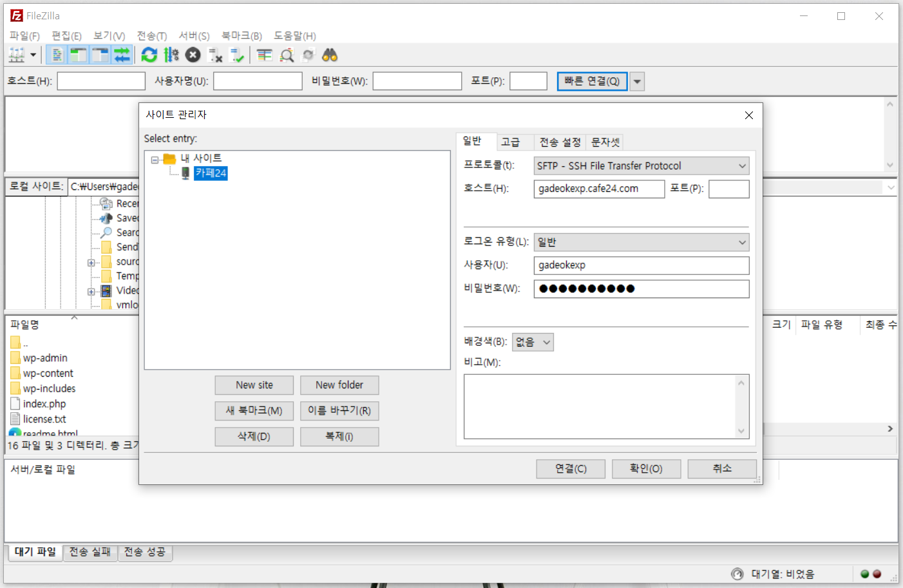Open the 프로토콜(T) SFTP dropdown
The height and width of the screenshot is (588, 903).
point(642,166)
